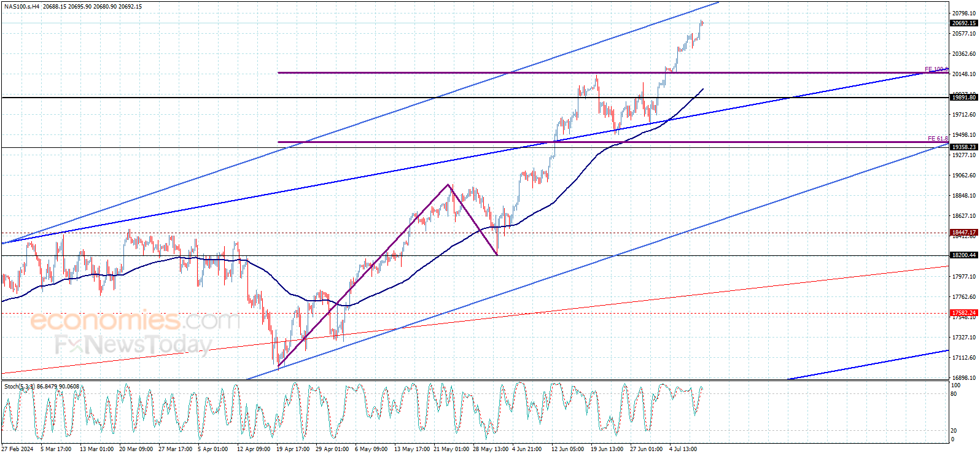Select the current price tag "20692.15"
Image resolution: width=980 pixels, height=456 pixels.
[x=963, y=23]
